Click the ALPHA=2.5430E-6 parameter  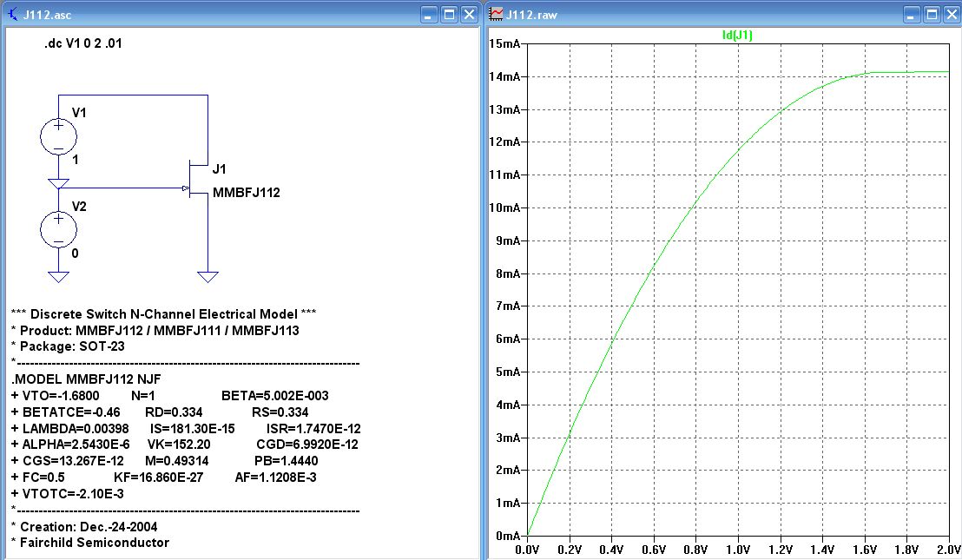(76, 445)
